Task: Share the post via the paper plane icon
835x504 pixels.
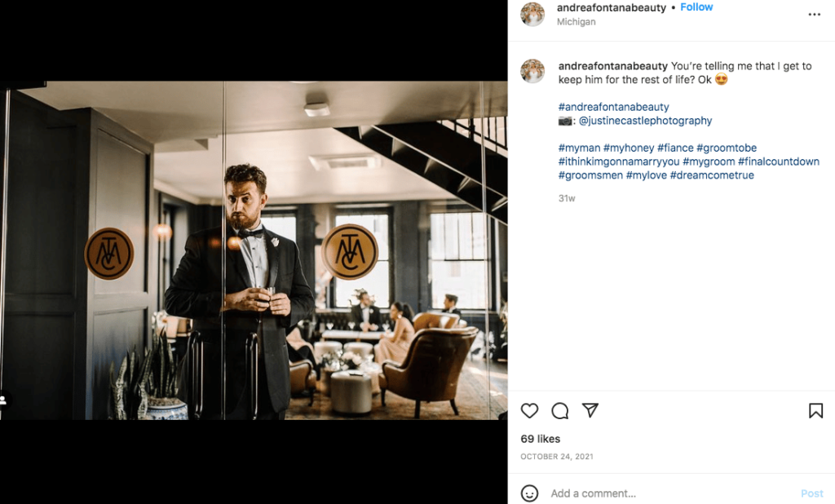Action: coord(590,411)
